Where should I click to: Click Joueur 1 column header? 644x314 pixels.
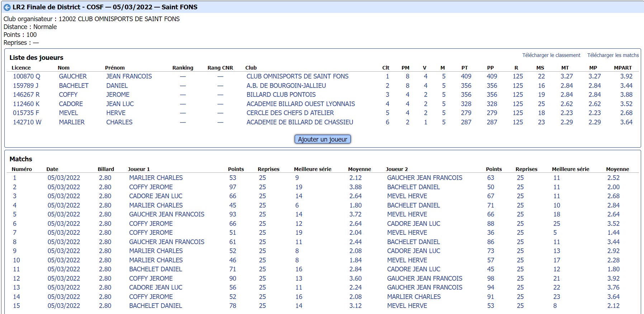click(x=139, y=169)
